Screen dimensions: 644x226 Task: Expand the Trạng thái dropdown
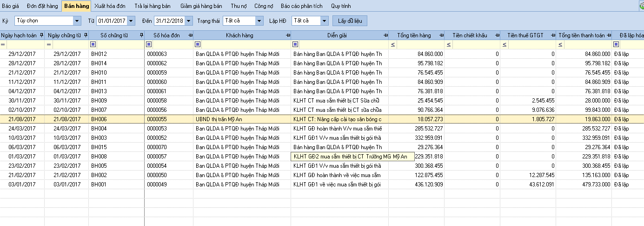259,21
